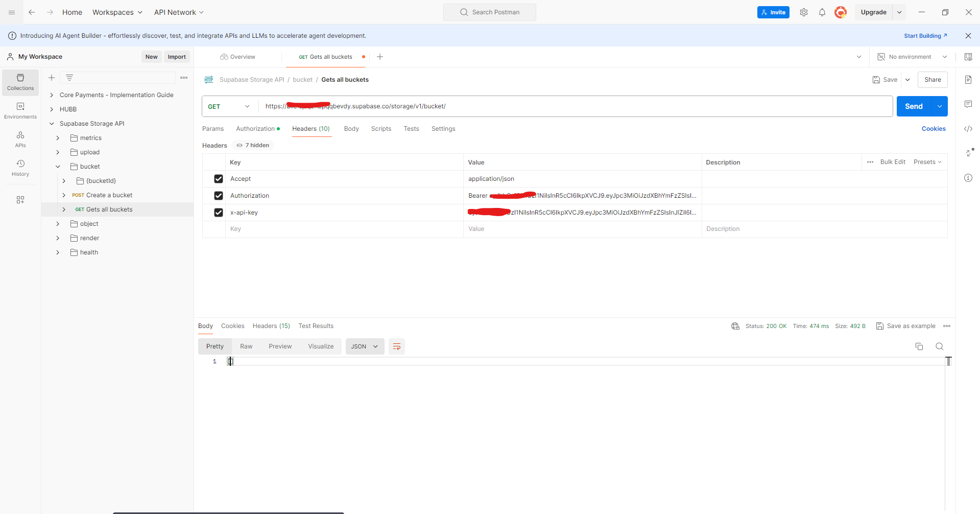The height and width of the screenshot is (514, 980).
Task: Open the Overview tab
Action: [x=238, y=57]
